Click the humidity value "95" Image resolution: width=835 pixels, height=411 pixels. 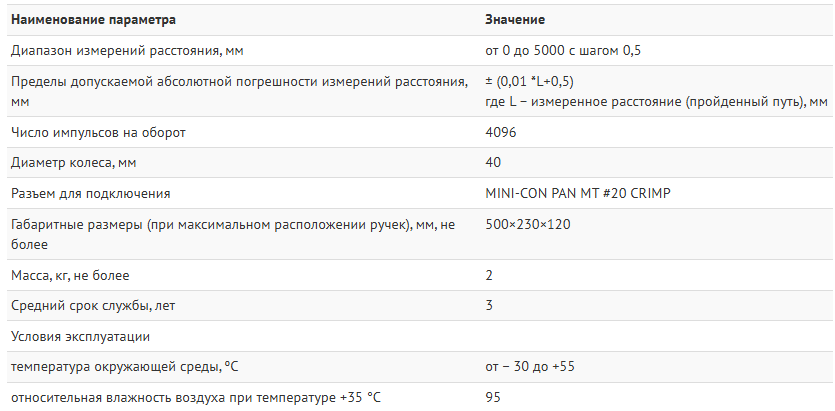(x=493, y=397)
